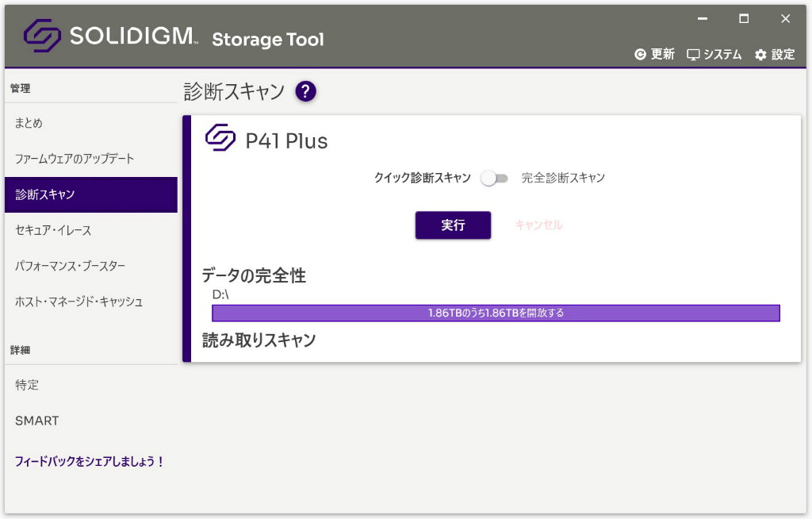Run the scan with the 実行 button
This screenshot has width=812, height=519.
[453, 225]
